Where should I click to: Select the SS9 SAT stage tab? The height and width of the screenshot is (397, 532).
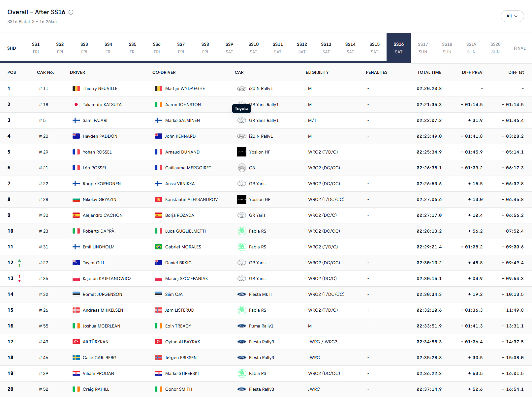click(x=229, y=48)
